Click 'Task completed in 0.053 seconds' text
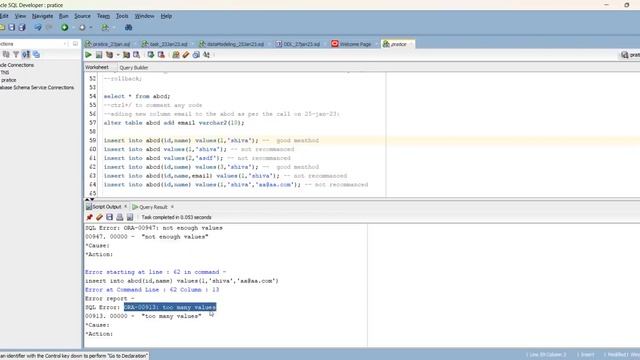640x360 pixels. [176, 217]
